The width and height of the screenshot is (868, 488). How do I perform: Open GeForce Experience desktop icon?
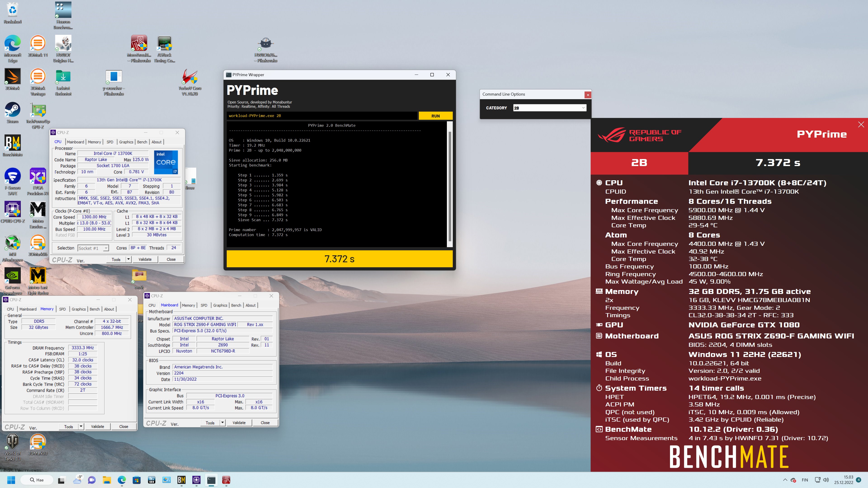coord(12,281)
